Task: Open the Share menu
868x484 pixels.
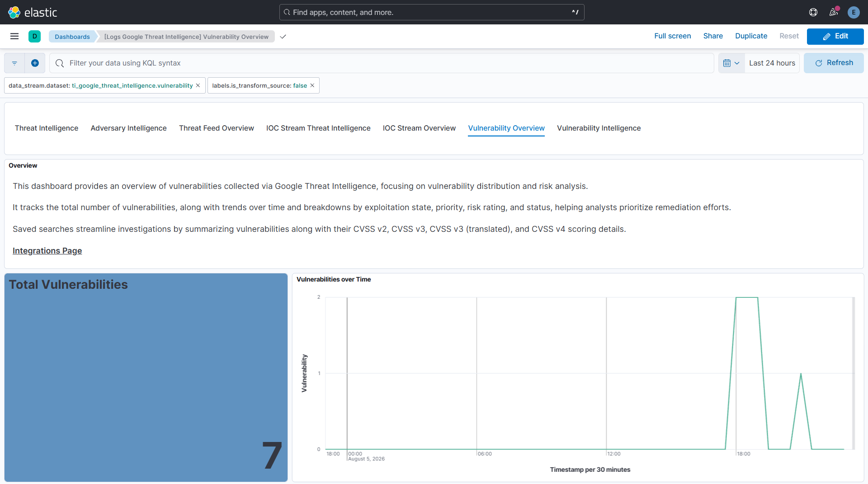Action: click(713, 36)
